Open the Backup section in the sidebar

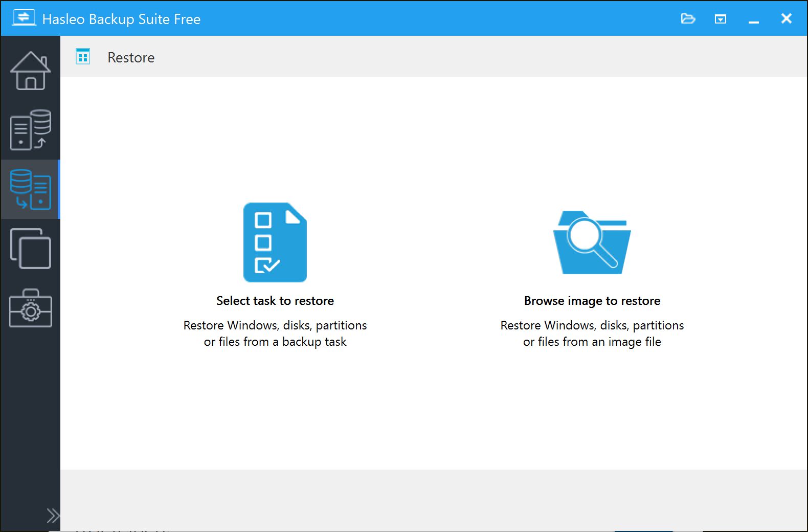31,130
